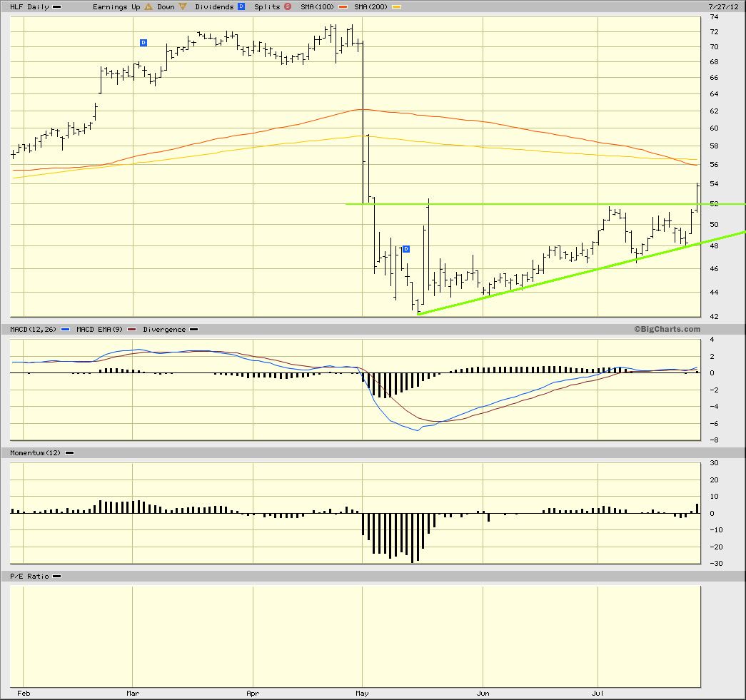The width and height of the screenshot is (746, 700).
Task: Click the Divergence black legend marker
Action: point(193,330)
